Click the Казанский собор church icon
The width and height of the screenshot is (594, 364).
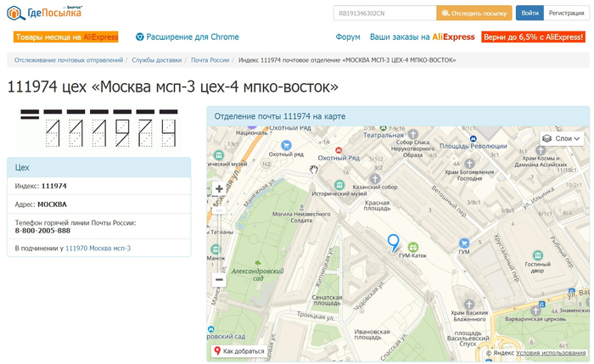(375, 179)
